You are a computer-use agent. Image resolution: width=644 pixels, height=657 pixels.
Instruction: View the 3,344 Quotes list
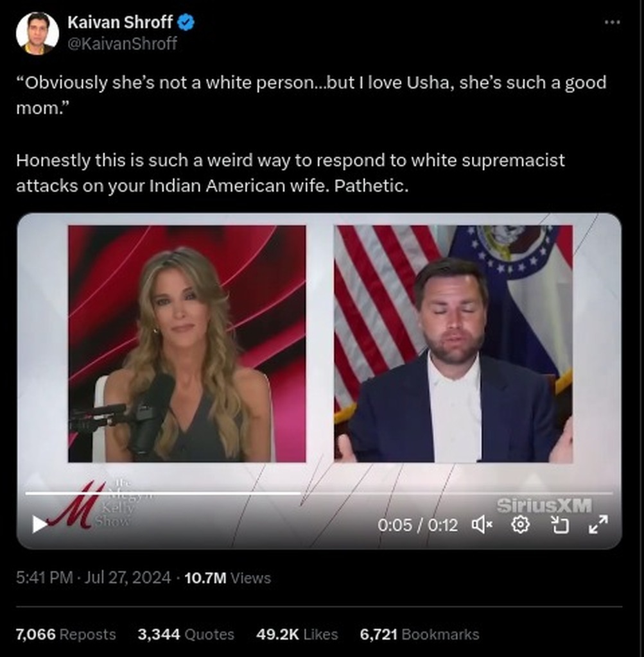186,634
